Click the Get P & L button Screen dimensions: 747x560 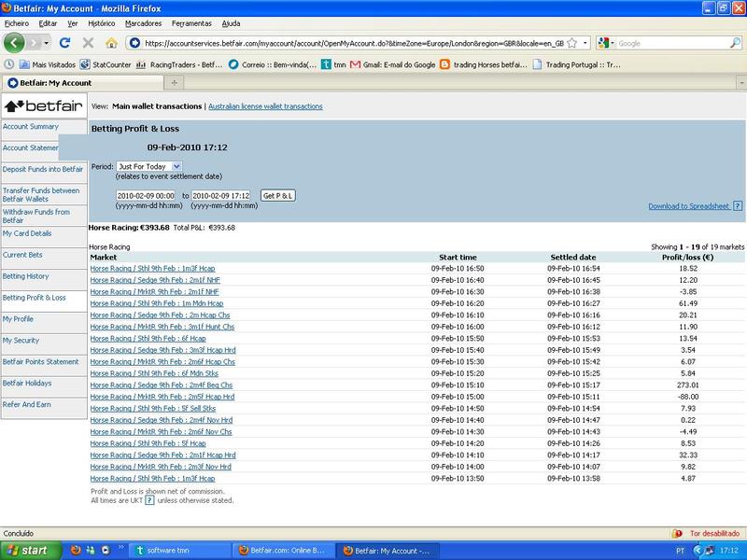(x=278, y=196)
